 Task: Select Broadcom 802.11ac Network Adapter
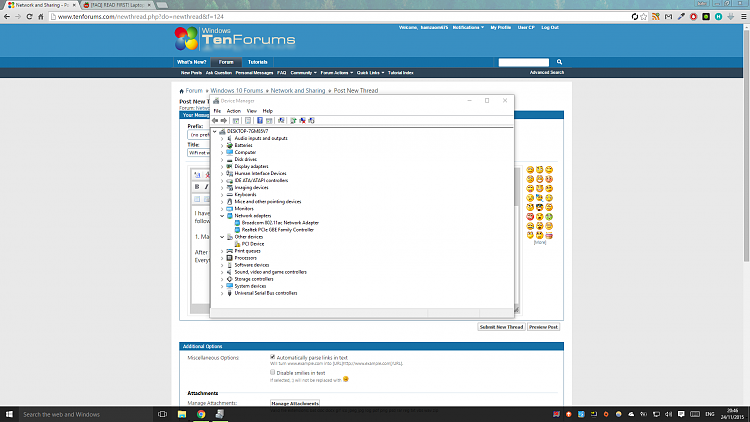[280, 223]
